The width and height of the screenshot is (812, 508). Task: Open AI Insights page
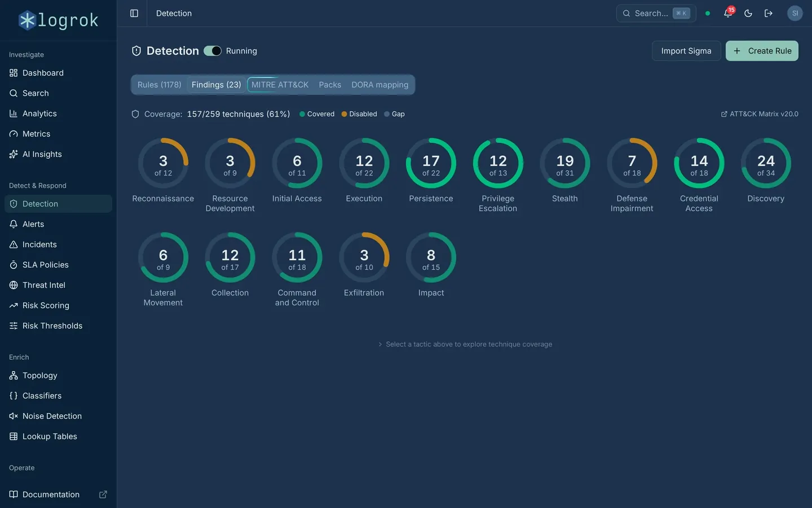point(58,154)
